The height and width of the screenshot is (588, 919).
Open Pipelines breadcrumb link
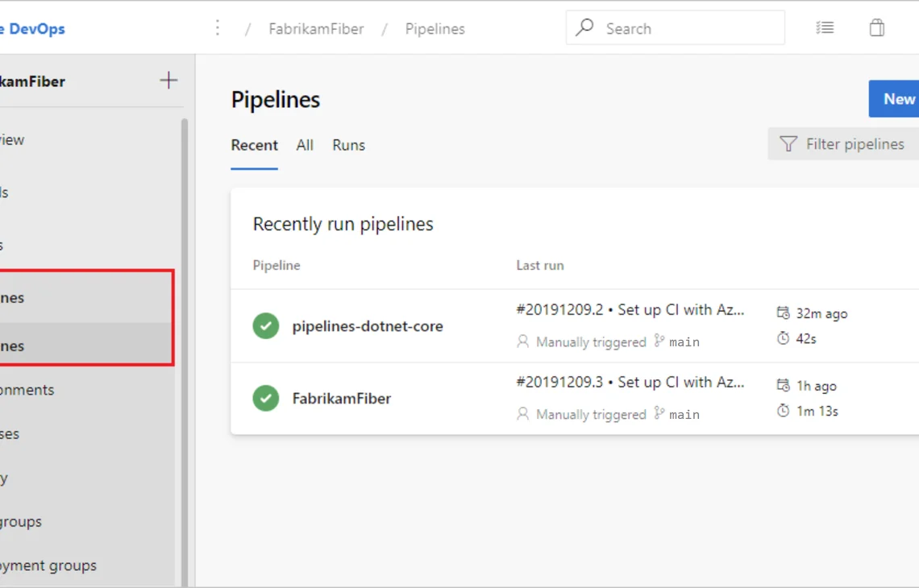coord(435,29)
